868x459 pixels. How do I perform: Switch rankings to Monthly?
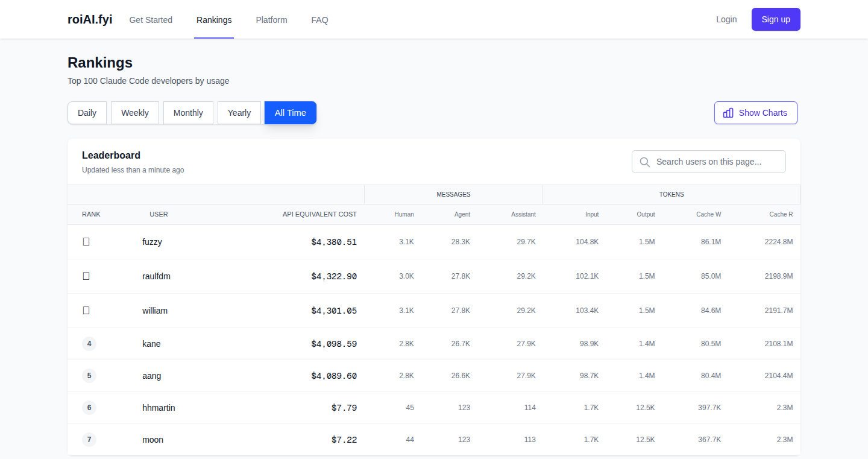(x=188, y=113)
